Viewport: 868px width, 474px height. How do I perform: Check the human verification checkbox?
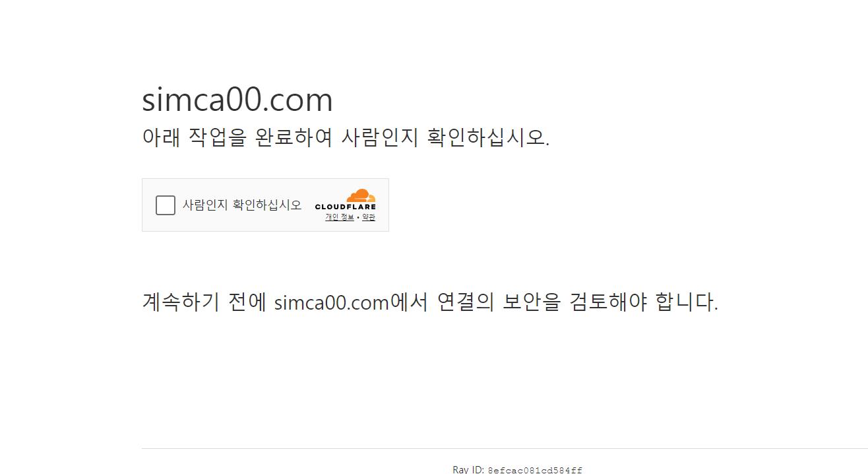pyautogui.click(x=166, y=205)
